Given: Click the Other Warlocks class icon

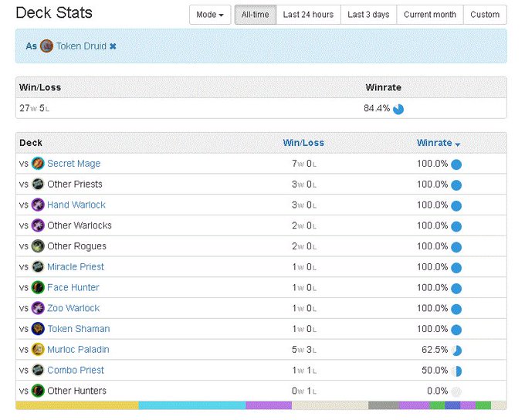Looking at the screenshot, I should point(38,225).
